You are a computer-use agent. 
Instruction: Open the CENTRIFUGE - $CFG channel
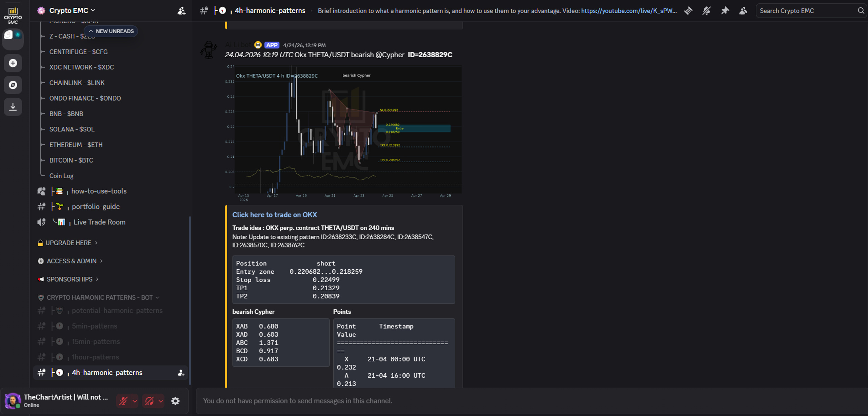coord(78,52)
